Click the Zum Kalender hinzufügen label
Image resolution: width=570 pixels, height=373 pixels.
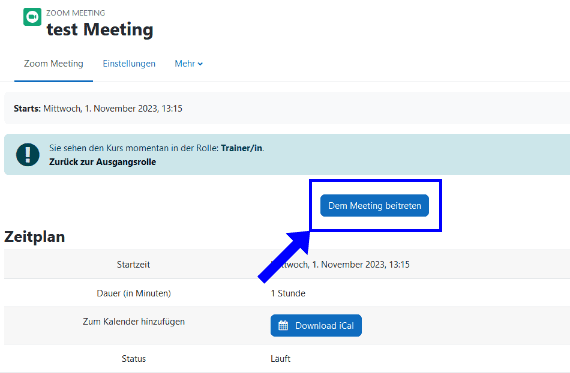coord(134,322)
